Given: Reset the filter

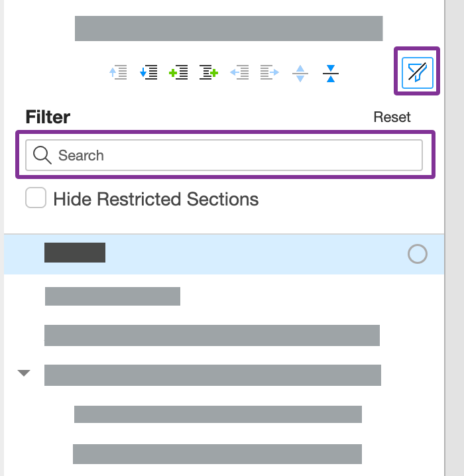Looking at the screenshot, I should [392, 117].
